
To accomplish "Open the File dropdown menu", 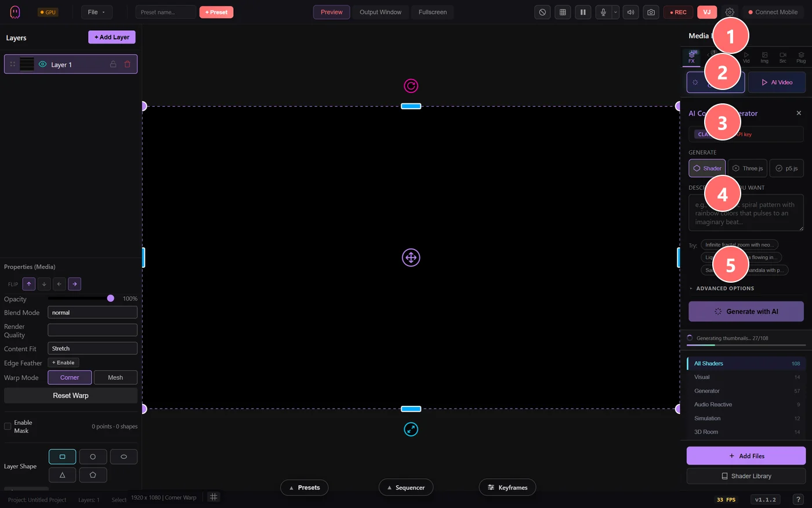I will coord(96,12).
